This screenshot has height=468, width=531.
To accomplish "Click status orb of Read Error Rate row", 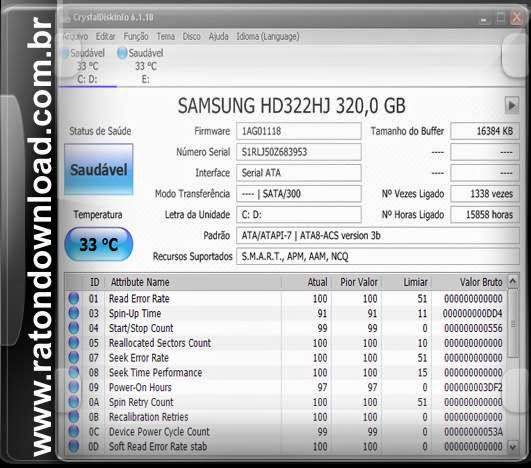I will (x=73, y=298).
